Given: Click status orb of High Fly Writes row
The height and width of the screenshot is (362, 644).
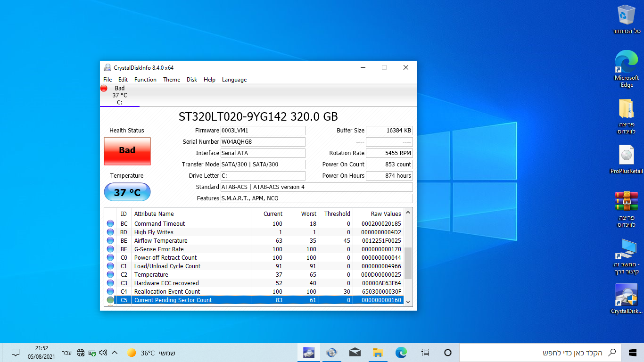Looking at the screenshot, I should point(110,232).
